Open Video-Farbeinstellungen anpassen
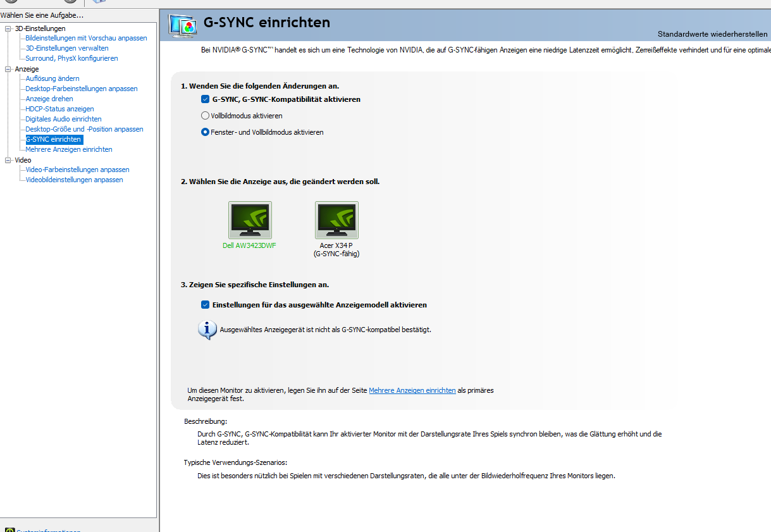771x532 pixels. pos(77,170)
